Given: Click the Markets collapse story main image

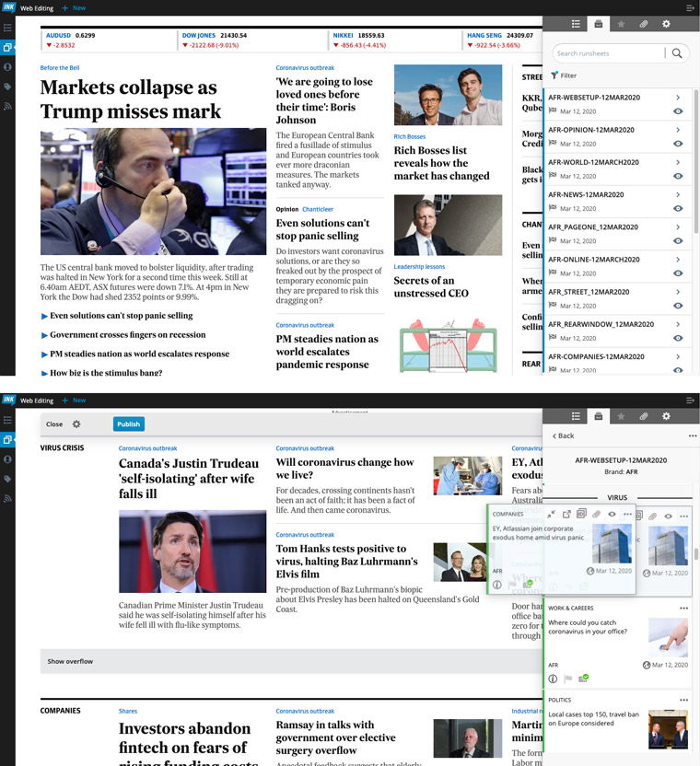Looking at the screenshot, I should (x=153, y=191).
